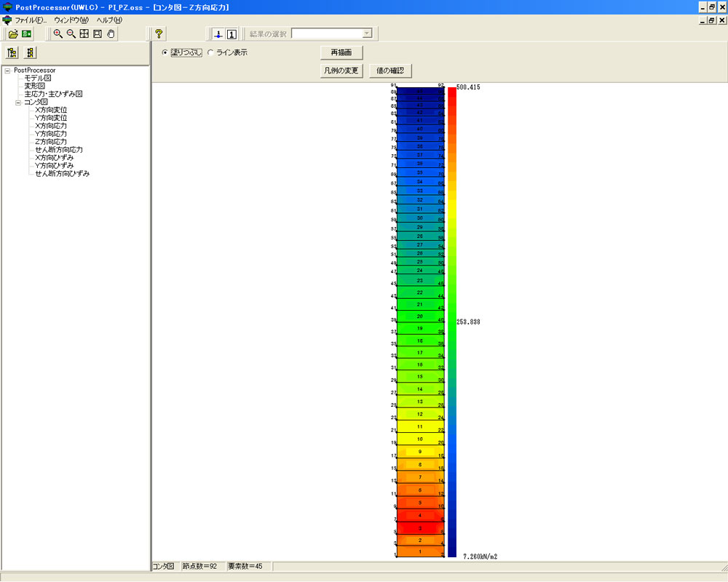Screen dimensions: 728x582
Task: Select the 塗りつぶし fill radio button
Action: pyautogui.click(x=165, y=52)
